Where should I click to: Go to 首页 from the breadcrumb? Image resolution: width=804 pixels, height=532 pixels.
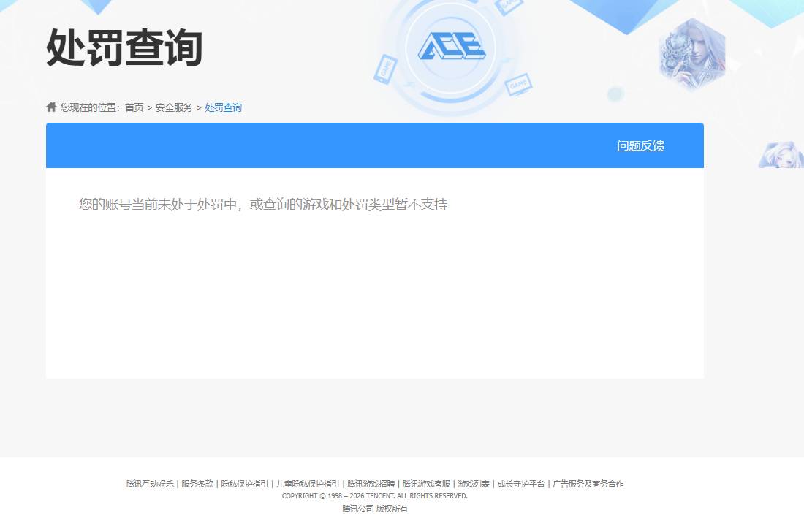click(x=134, y=107)
